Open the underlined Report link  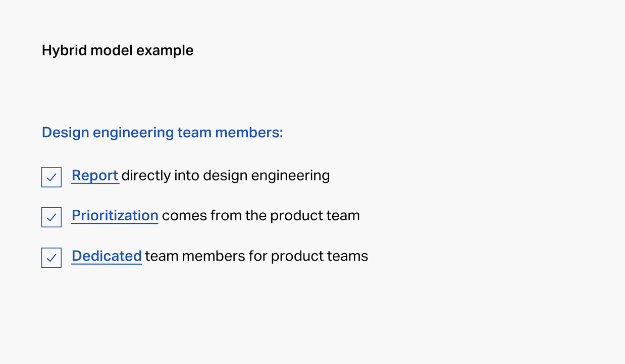[95, 175]
